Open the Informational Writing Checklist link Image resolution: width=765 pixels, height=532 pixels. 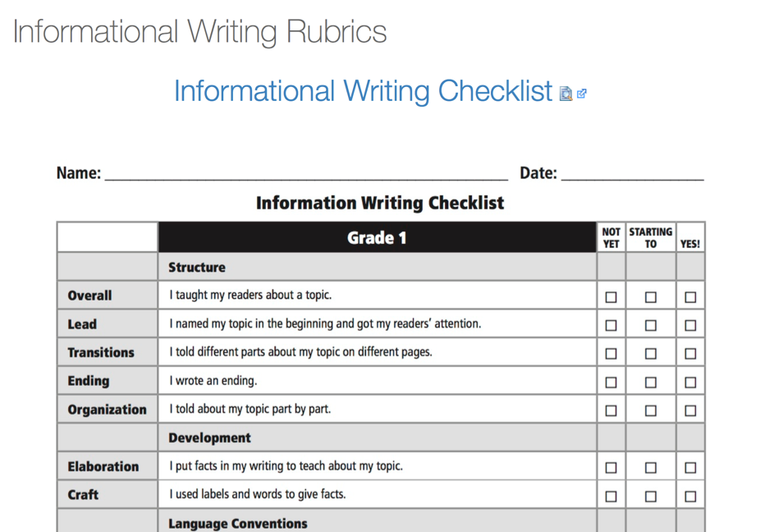(x=363, y=90)
